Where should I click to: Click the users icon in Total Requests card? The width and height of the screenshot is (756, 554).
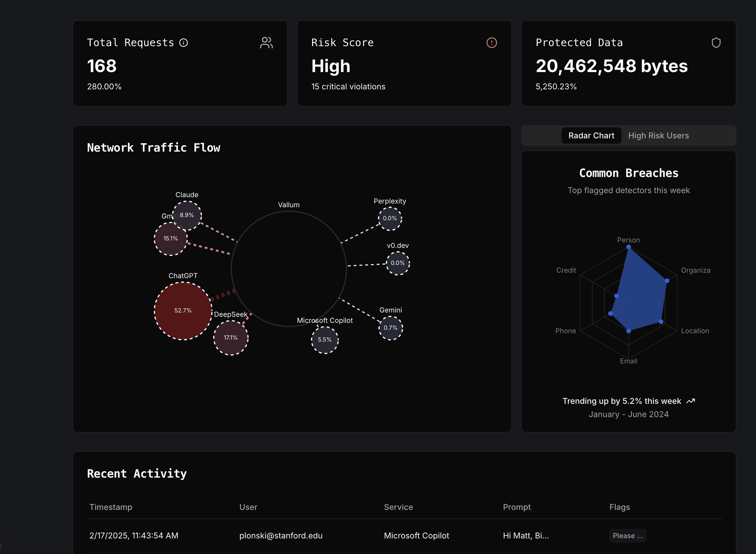[267, 43]
